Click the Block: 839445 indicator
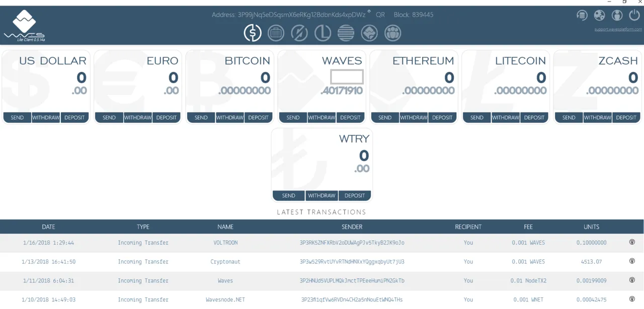 point(414,15)
